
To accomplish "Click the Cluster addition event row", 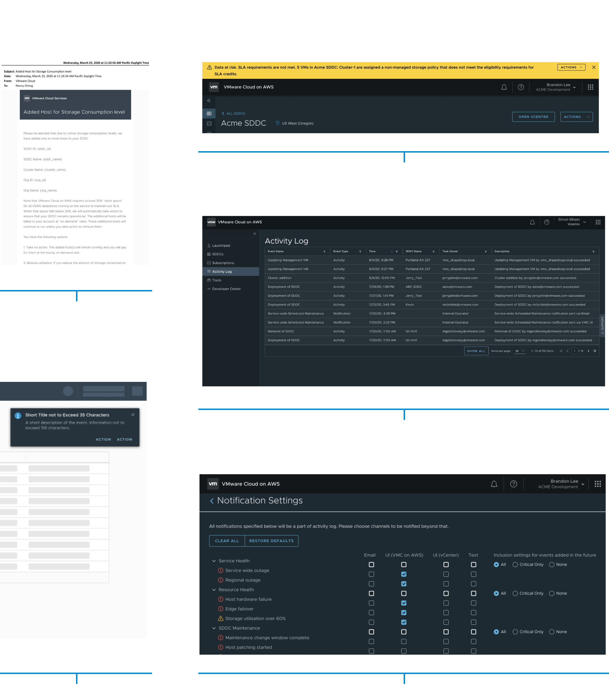I will pos(431,278).
